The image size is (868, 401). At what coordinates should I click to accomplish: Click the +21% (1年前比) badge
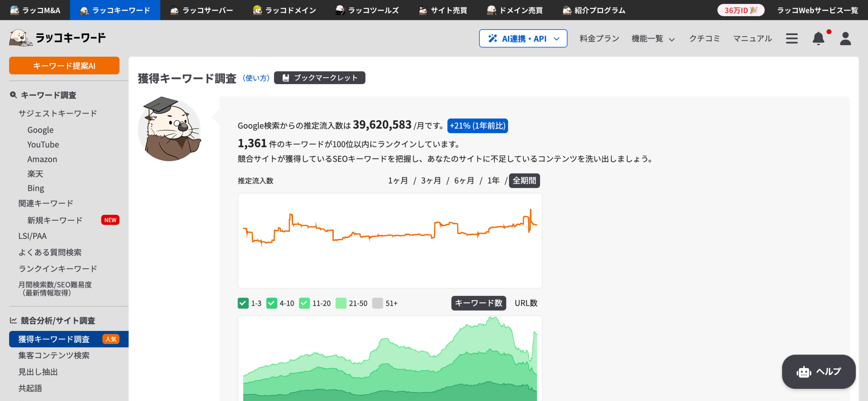pyautogui.click(x=477, y=126)
